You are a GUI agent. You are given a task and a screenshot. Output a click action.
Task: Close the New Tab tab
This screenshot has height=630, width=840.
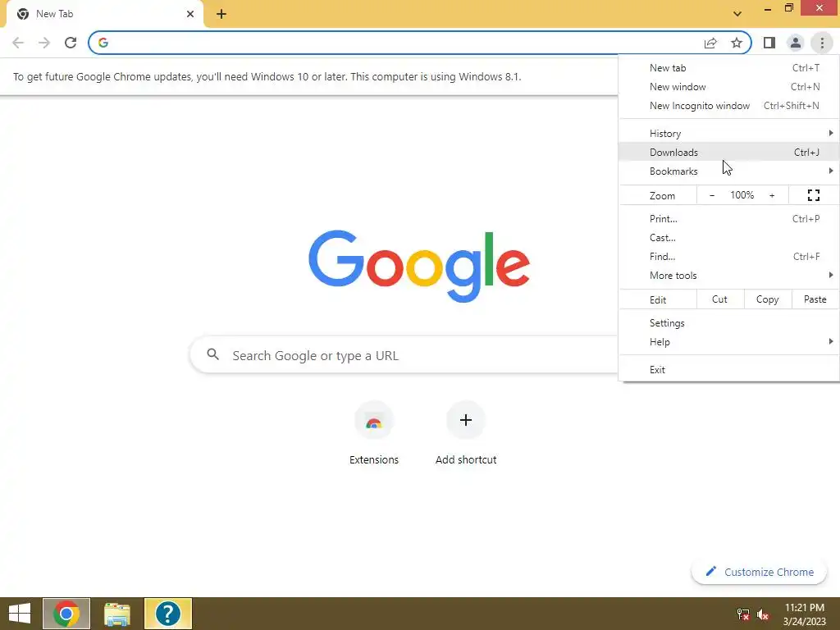tap(190, 14)
